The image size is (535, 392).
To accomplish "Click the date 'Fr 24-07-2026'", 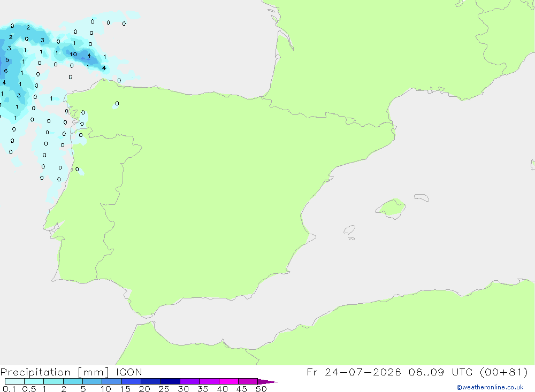I will pos(354,372).
